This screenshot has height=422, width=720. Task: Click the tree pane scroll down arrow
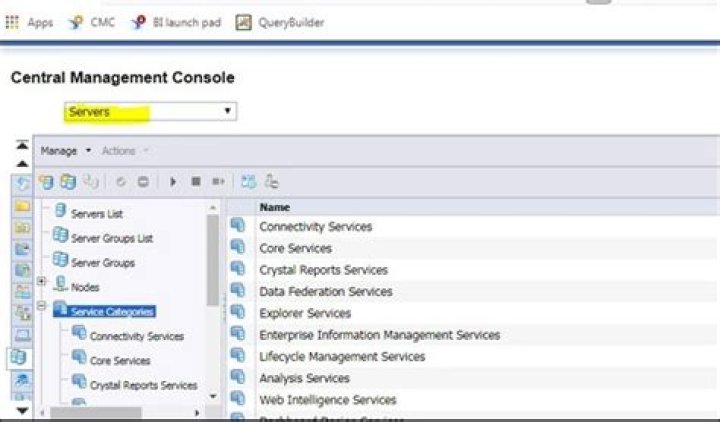pyautogui.click(x=213, y=396)
